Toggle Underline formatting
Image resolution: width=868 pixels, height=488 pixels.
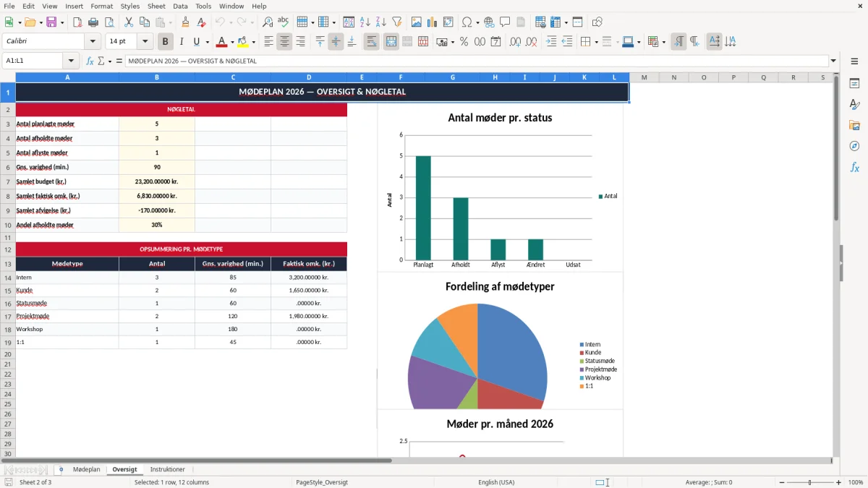point(197,42)
